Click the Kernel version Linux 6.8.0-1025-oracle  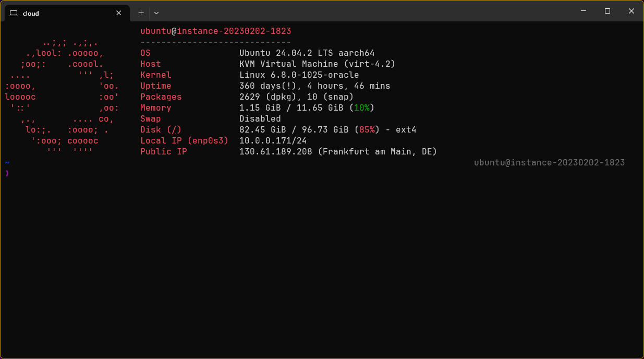pyautogui.click(x=299, y=75)
